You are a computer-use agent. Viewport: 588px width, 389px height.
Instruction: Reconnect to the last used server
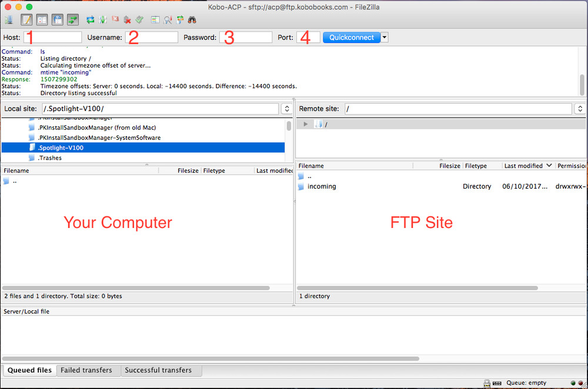click(x=140, y=19)
